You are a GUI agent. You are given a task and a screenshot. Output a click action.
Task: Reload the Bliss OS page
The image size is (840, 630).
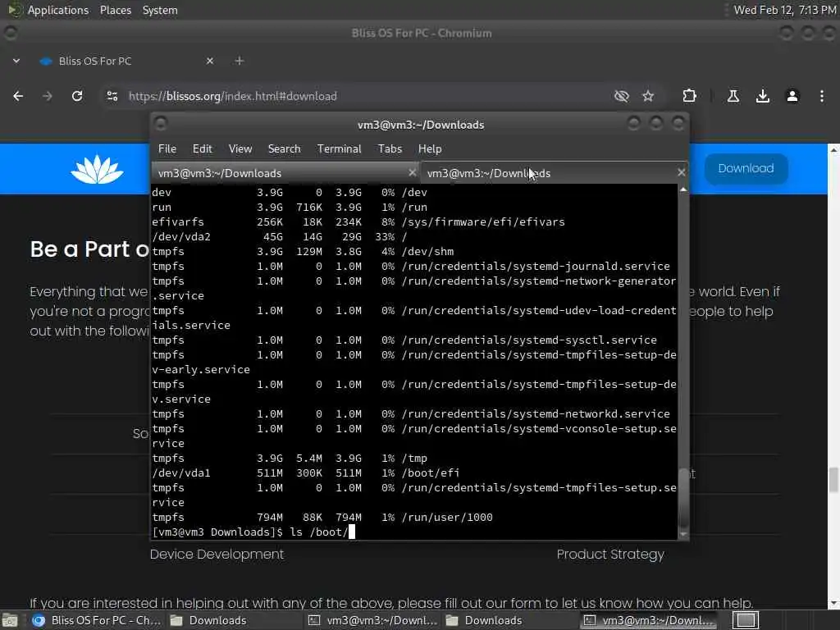[x=77, y=96]
